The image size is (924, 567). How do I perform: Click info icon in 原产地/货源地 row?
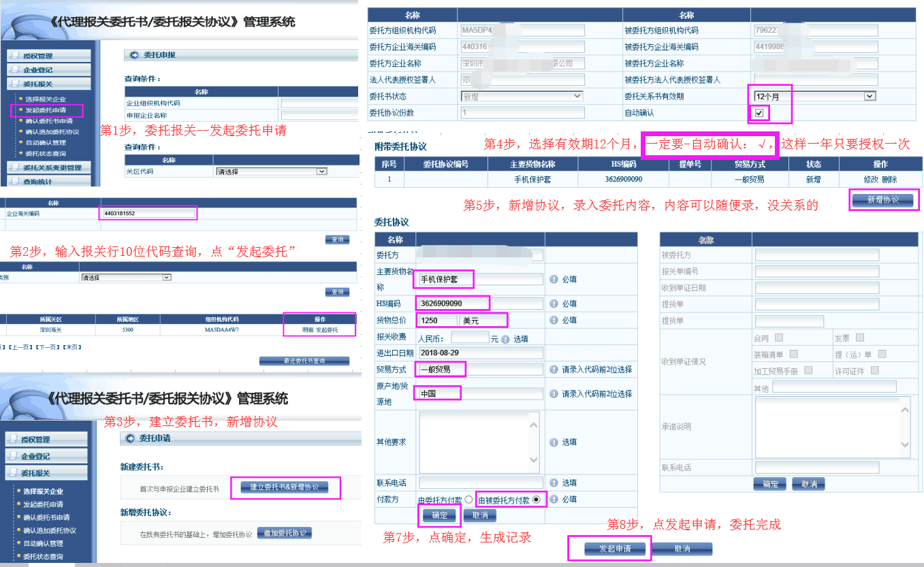click(x=554, y=394)
